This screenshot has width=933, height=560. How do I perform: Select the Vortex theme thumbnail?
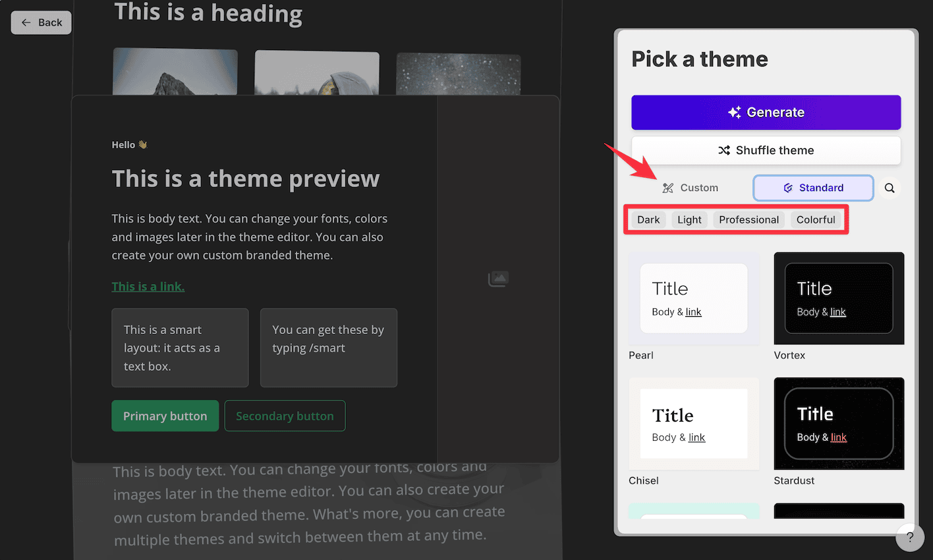839,298
